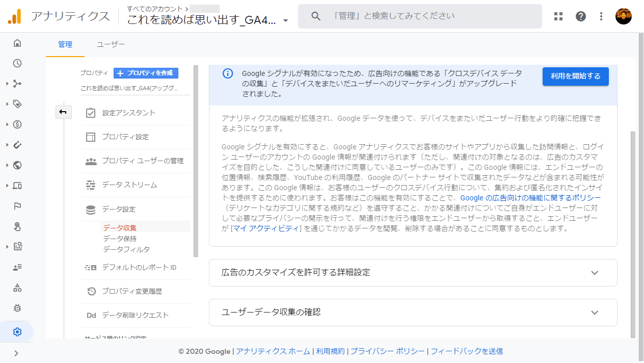Open the Realtime clock icon
644x363 pixels.
tap(17, 63)
